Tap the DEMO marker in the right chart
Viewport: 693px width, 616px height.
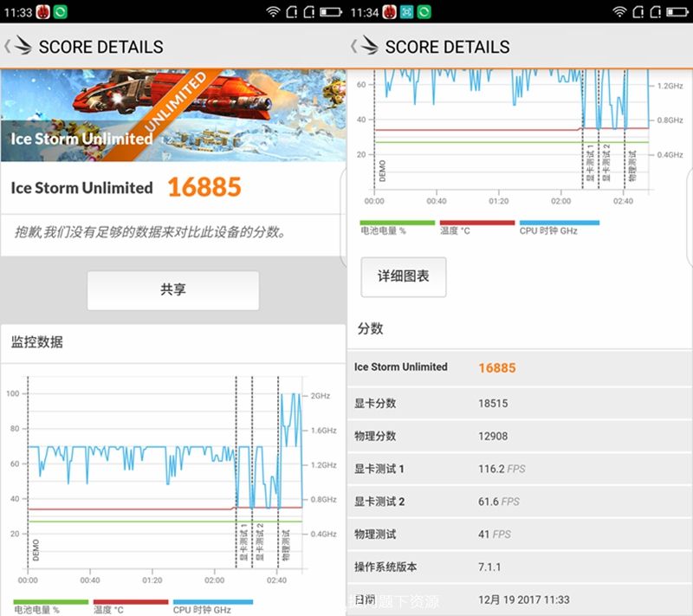pos(382,171)
